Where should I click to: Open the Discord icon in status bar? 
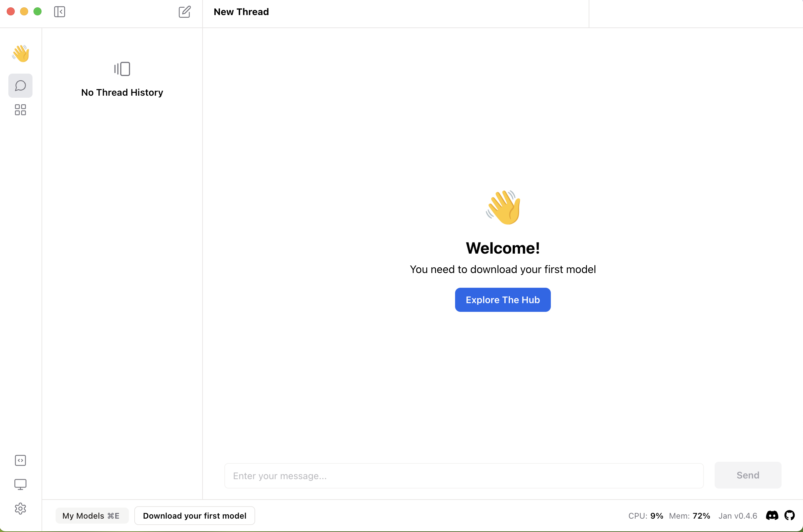point(772,515)
